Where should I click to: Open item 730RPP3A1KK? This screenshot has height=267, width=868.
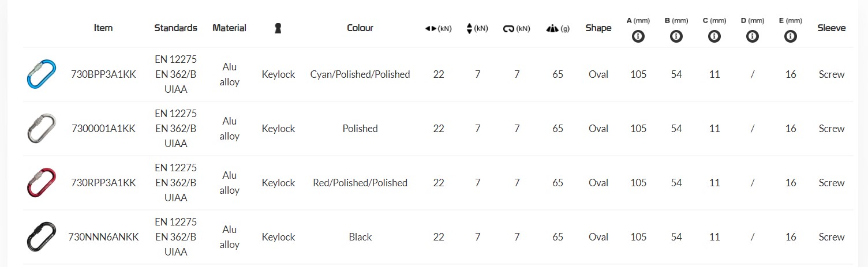[103, 183]
